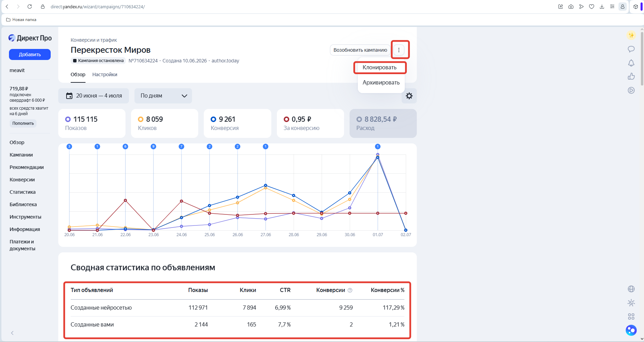Expand the По дням grouping dropdown
Image resolution: width=644 pixels, height=342 pixels.
[x=163, y=96]
